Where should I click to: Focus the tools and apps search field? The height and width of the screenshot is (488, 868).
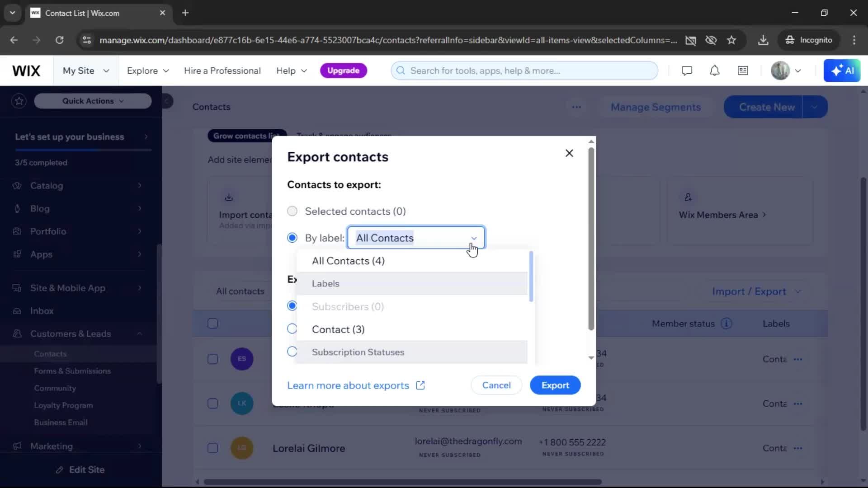tap(524, 70)
